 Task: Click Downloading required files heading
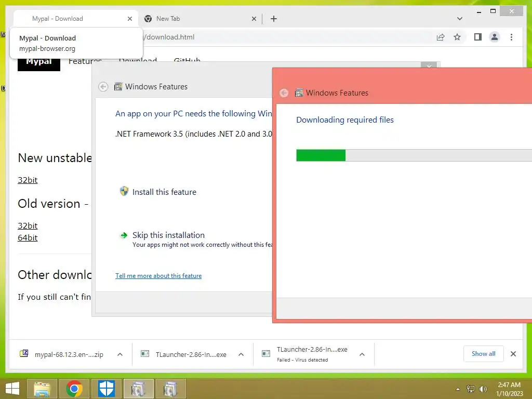(345, 120)
